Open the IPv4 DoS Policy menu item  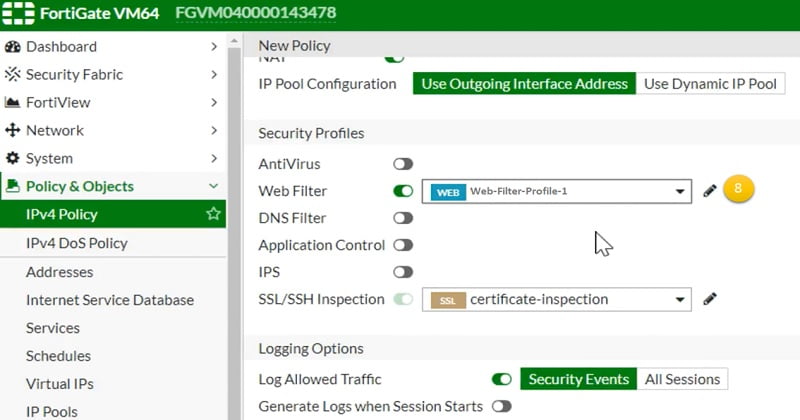pyautogui.click(x=77, y=243)
